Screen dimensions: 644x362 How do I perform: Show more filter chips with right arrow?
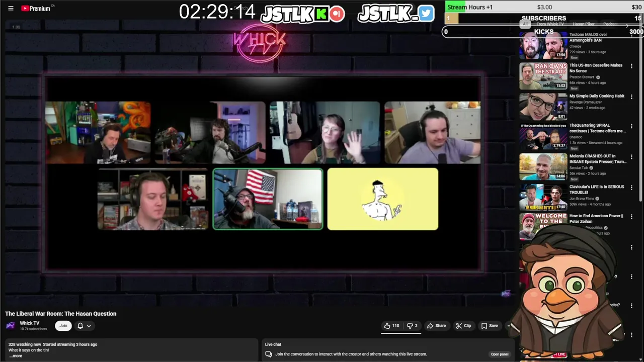tap(627, 25)
